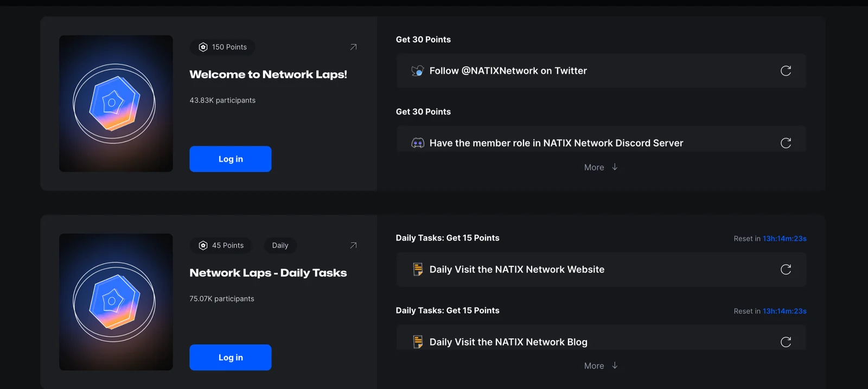This screenshot has height=389, width=868.
Task: Click the points hexagon icon next to 150 Points
Action: [x=203, y=47]
